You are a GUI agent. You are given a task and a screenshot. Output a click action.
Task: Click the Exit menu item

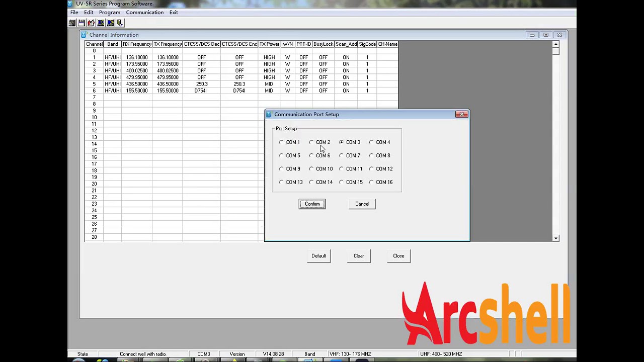coord(174,12)
